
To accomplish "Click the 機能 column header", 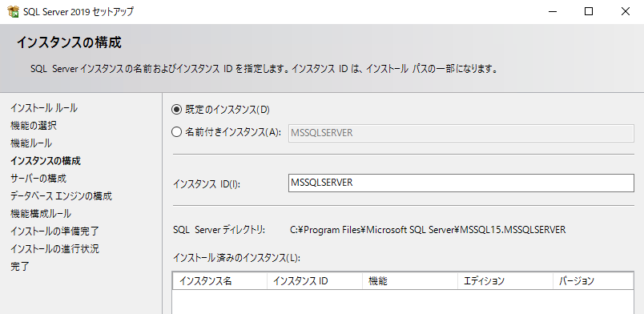I will pos(410,281).
